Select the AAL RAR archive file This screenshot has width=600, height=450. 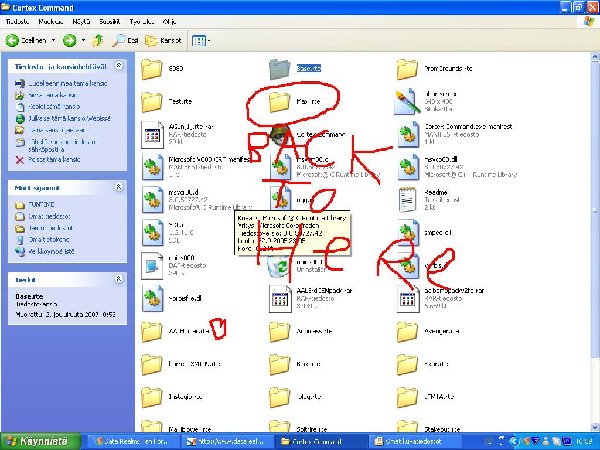point(280,298)
